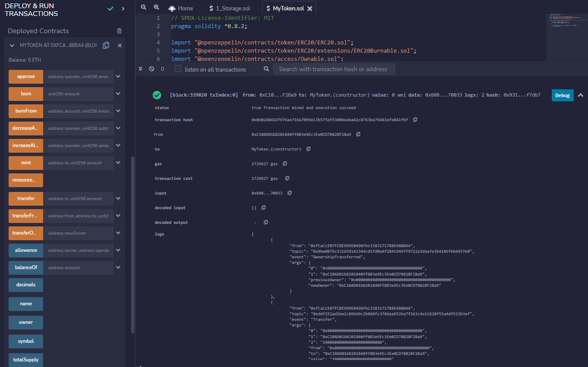Screen dimensions: 588x367
Task: Call the totalSupply function
Action: (x=26, y=360)
